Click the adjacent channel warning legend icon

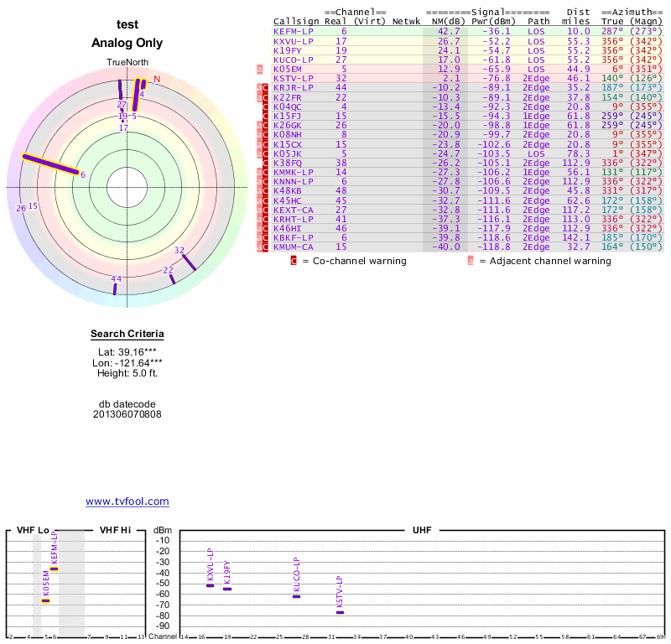(471, 261)
